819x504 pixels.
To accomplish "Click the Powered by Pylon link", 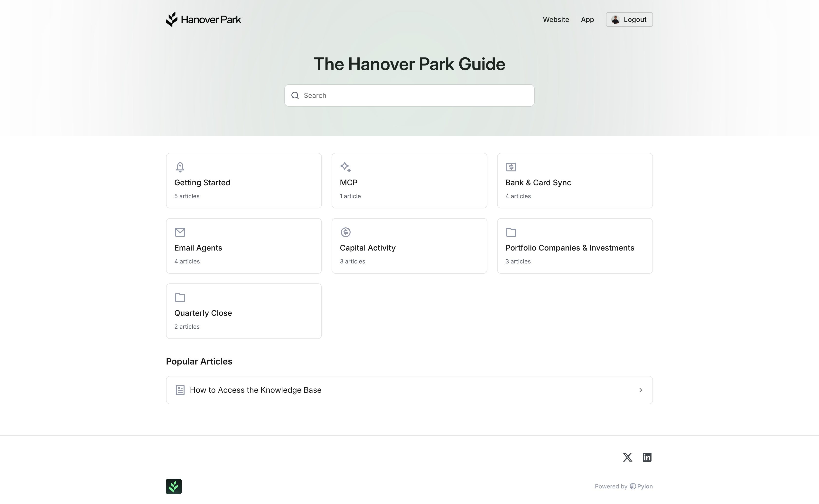I will tap(624, 486).
